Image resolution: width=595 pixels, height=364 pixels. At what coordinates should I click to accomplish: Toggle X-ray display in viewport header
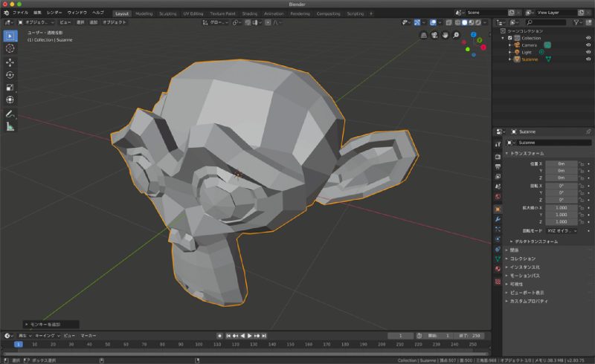pos(449,22)
